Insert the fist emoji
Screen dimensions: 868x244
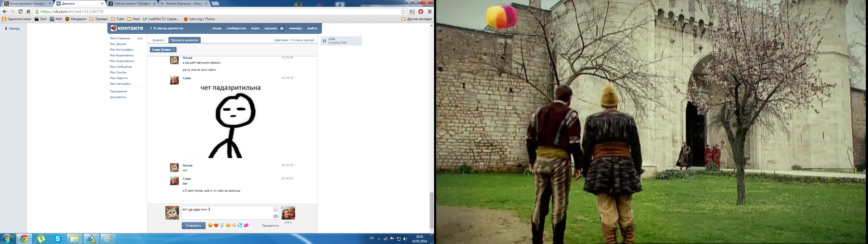234,226
